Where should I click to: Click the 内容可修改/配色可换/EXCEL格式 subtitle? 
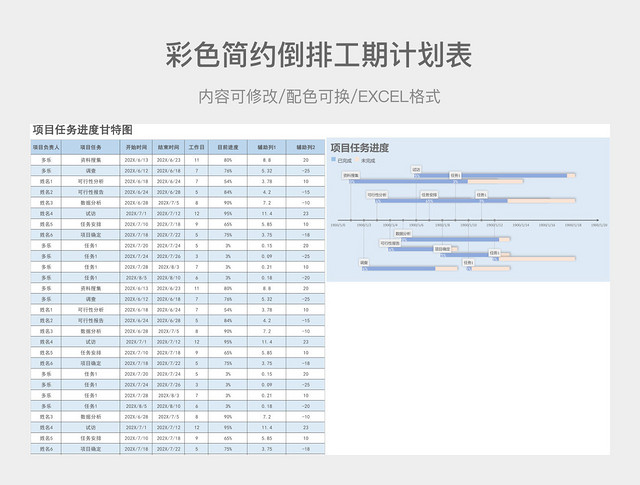pos(319,97)
